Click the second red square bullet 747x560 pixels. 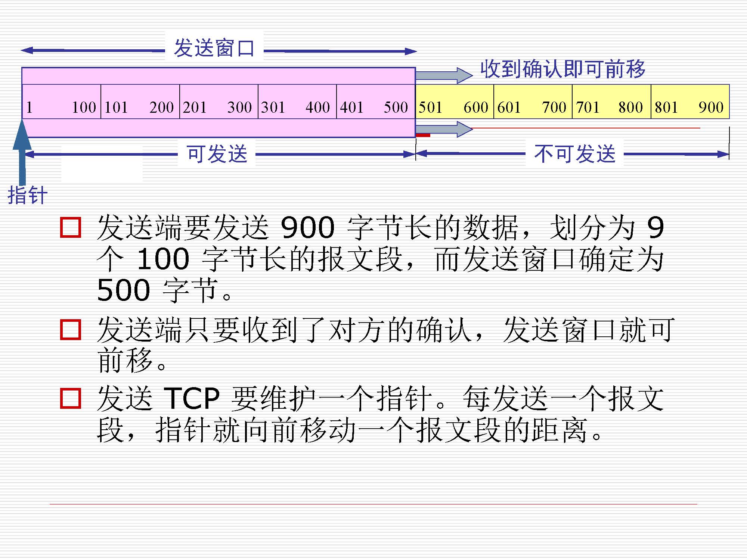tap(71, 329)
